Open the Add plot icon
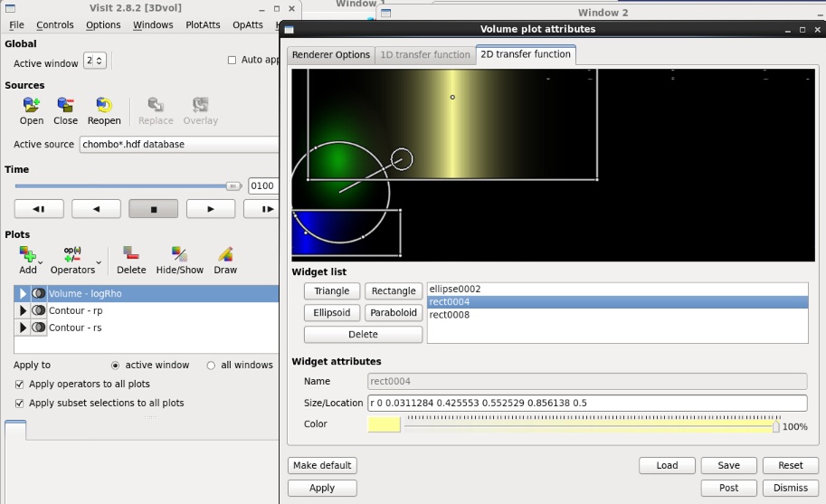Screen dimensions: 826x504 point(28,254)
